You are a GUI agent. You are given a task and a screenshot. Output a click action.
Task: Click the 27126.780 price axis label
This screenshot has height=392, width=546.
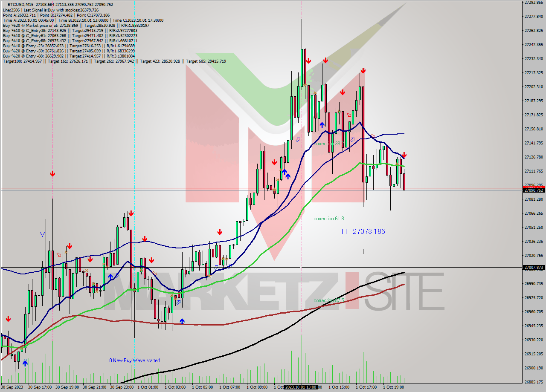[534, 157]
